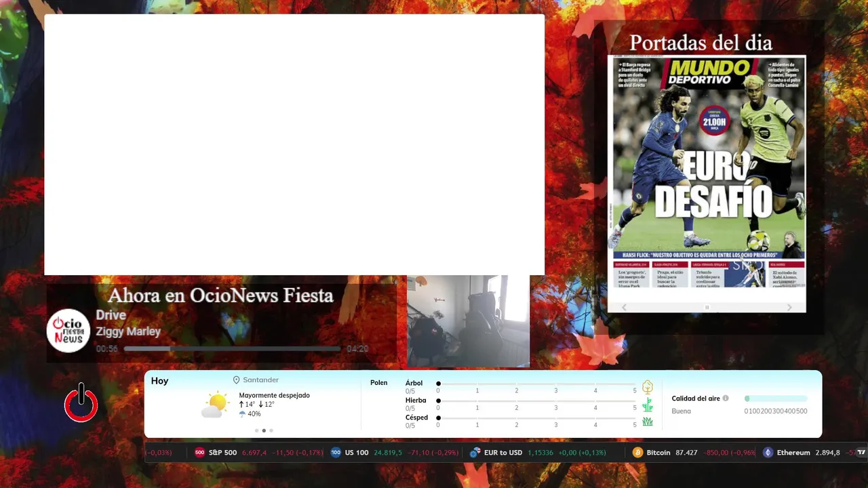
Task: Click the red power button icon
Action: pyautogui.click(x=81, y=403)
